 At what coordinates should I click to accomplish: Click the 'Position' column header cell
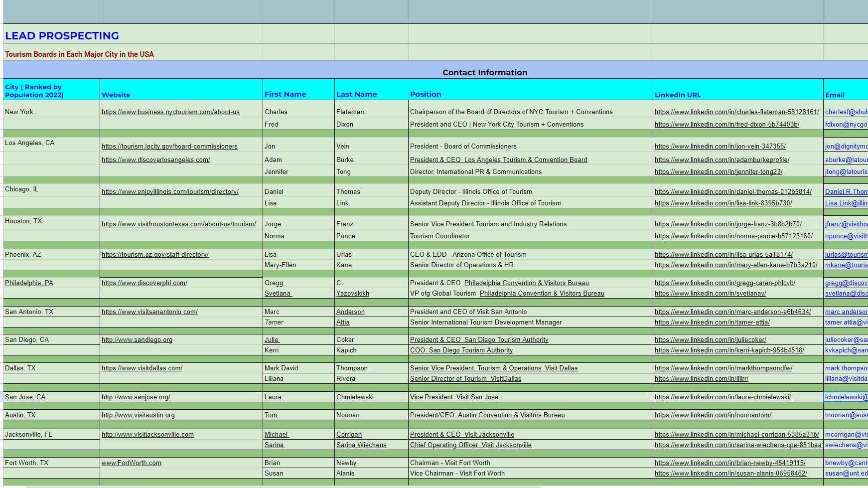pos(530,90)
